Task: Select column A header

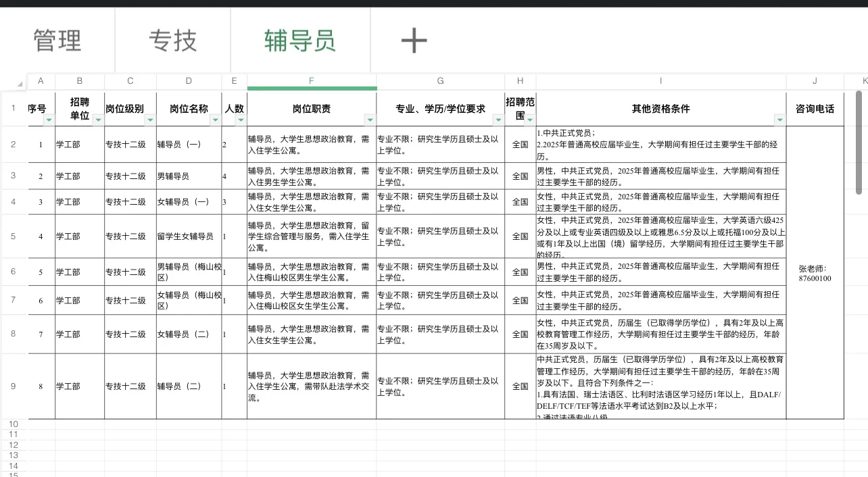Action: click(x=41, y=81)
